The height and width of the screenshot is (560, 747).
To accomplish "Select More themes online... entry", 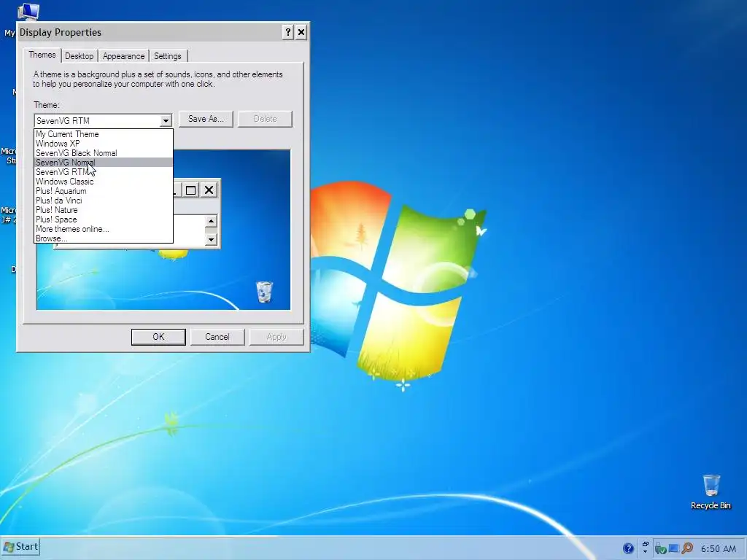I will tap(104, 229).
